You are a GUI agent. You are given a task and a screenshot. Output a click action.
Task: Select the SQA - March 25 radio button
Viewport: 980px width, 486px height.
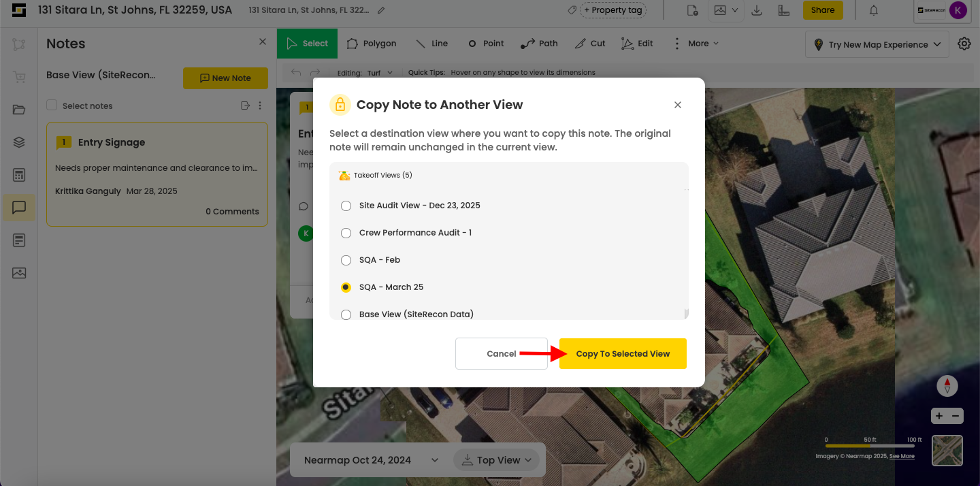pos(346,287)
